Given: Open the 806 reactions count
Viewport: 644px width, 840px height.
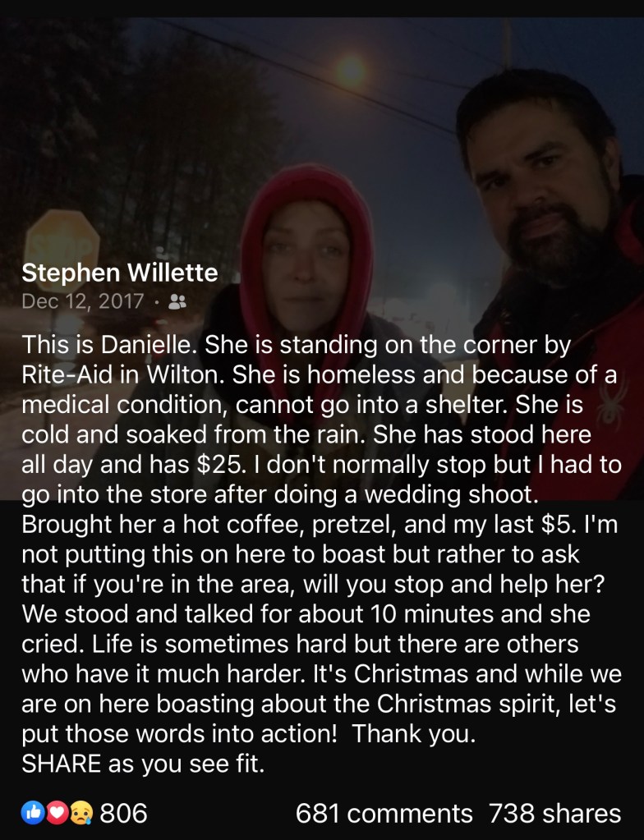Looking at the screenshot, I should [x=123, y=813].
